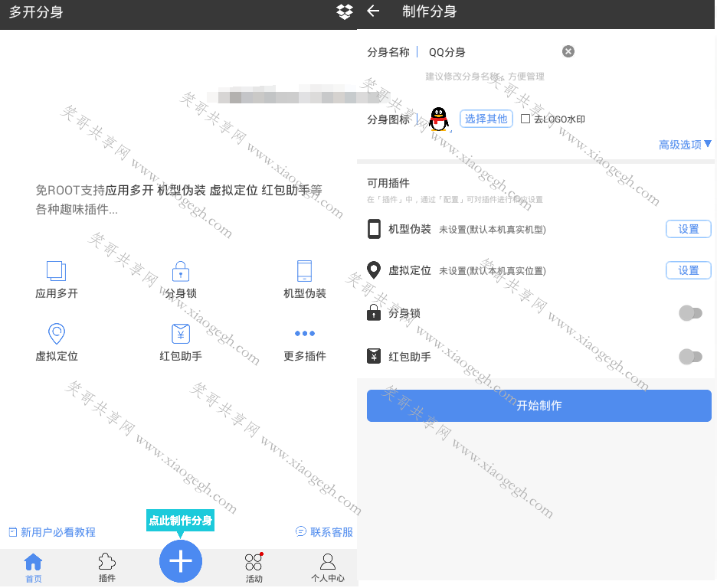Open the 应用多开 app cloning feature icon
The image size is (717, 588).
tap(56, 271)
